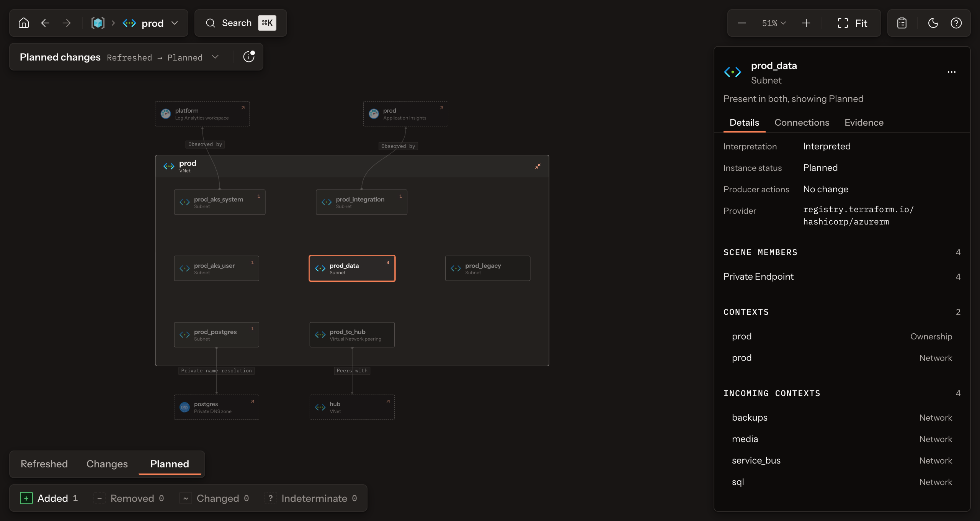980x521 pixels.
Task: Go to the home view
Action: 24,23
